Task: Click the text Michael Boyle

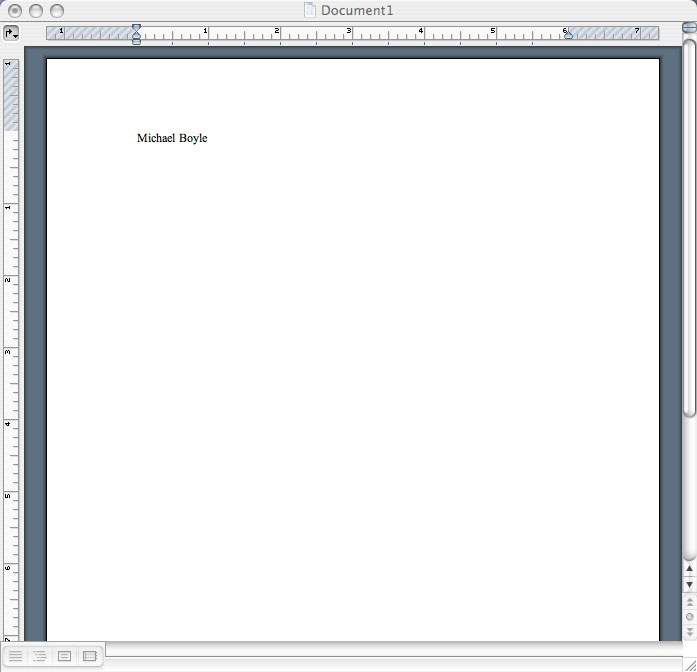Action: (x=172, y=138)
